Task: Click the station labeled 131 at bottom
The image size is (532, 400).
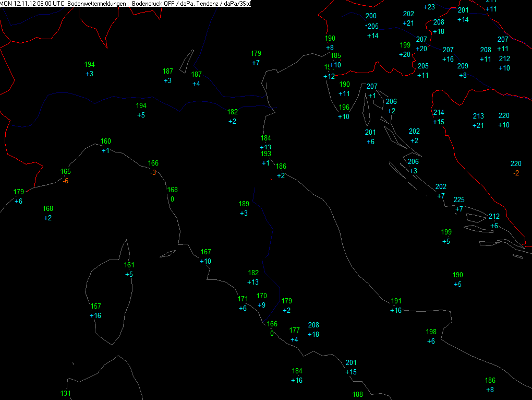Action: point(66,394)
